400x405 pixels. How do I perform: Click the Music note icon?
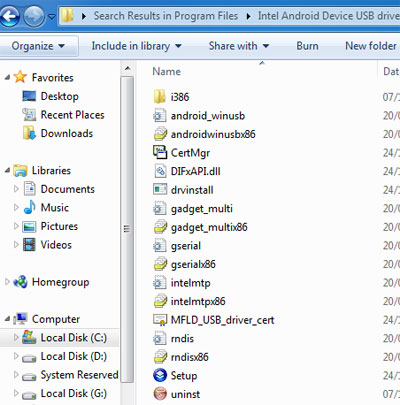tap(30, 207)
